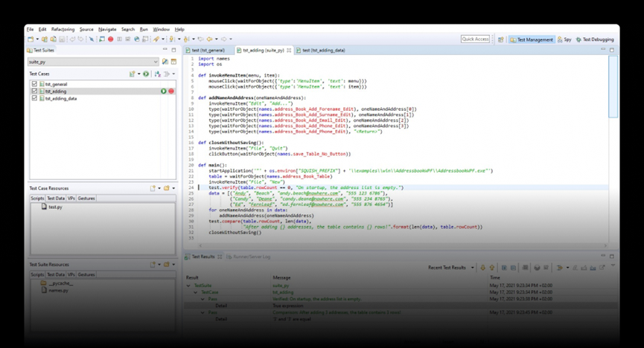The height and width of the screenshot is (348, 644).
Task: Click new resource icon in Test Case Resources header
Action: pyautogui.click(x=153, y=188)
